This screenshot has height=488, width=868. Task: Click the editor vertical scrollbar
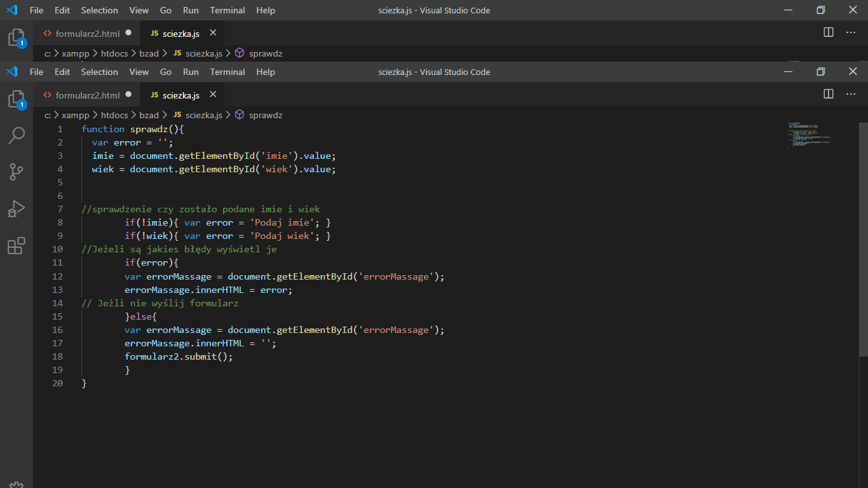click(x=863, y=238)
